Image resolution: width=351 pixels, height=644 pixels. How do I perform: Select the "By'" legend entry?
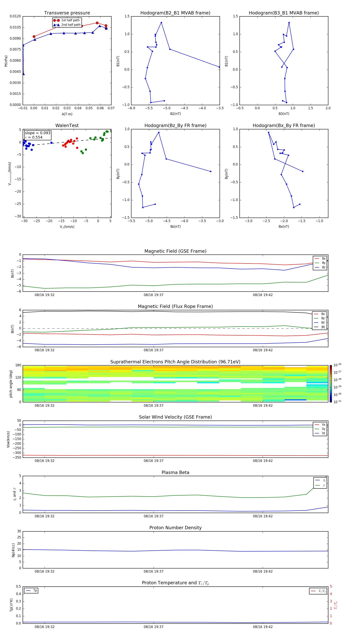click(x=320, y=318)
